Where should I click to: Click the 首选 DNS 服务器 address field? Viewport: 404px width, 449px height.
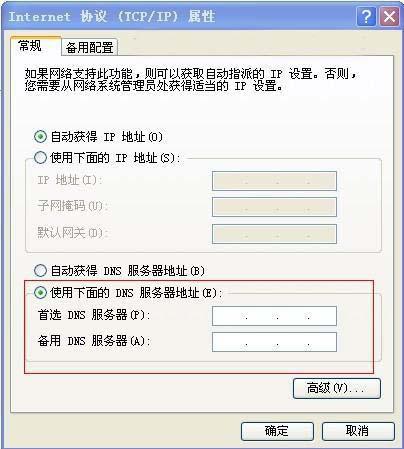(x=274, y=316)
